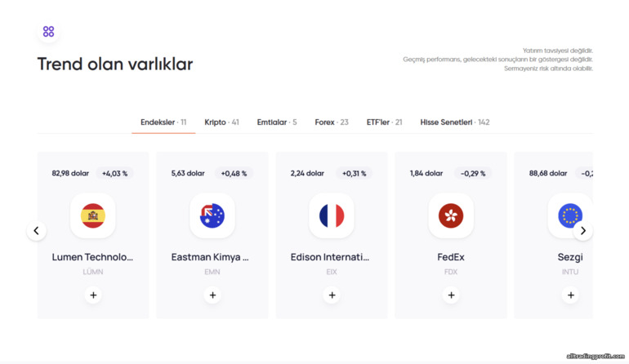The image size is (629, 364).
Task: Go to the ETF'ler tab
Action: click(384, 122)
